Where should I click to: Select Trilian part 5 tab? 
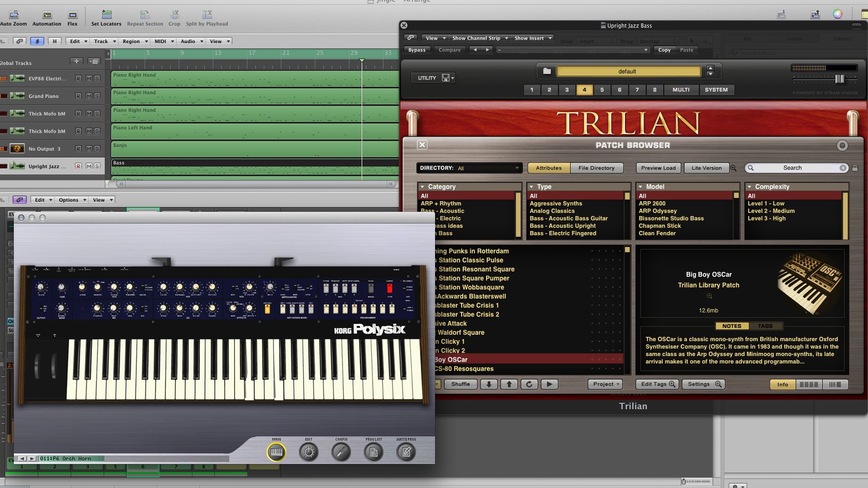(x=602, y=89)
